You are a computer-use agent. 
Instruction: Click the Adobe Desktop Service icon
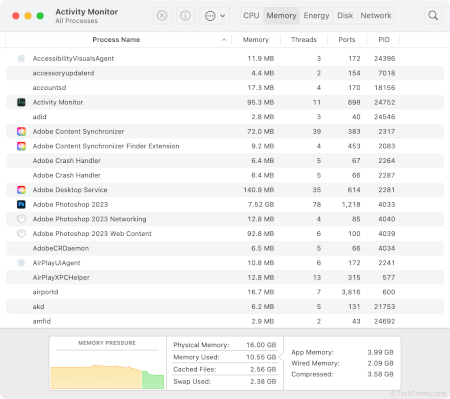pos(21,190)
